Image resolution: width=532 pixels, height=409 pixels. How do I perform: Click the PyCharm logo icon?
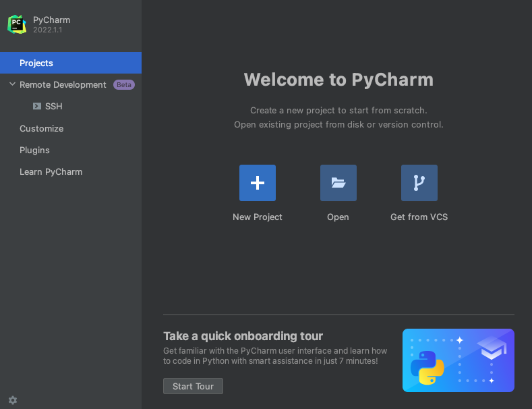click(x=17, y=24)
